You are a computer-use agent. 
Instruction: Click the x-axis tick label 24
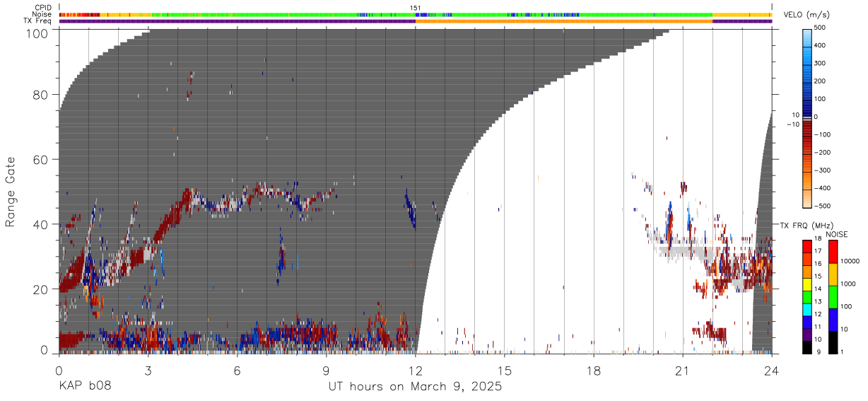point(772,370)
